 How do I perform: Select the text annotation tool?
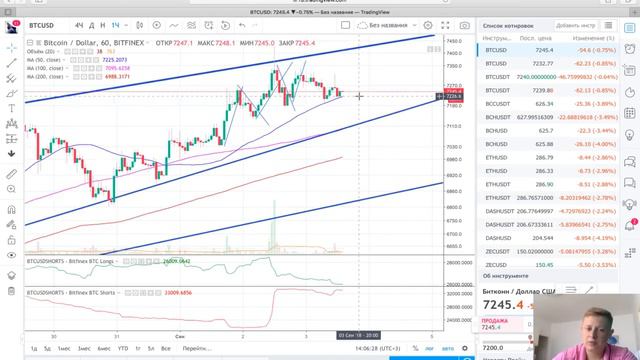click(x=11, y=108)
